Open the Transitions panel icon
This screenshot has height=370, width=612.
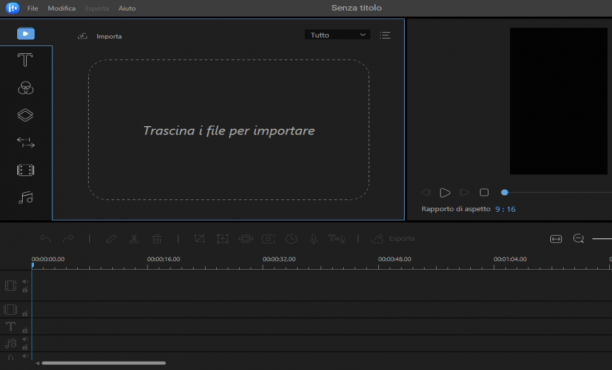[x=26, y=142]
